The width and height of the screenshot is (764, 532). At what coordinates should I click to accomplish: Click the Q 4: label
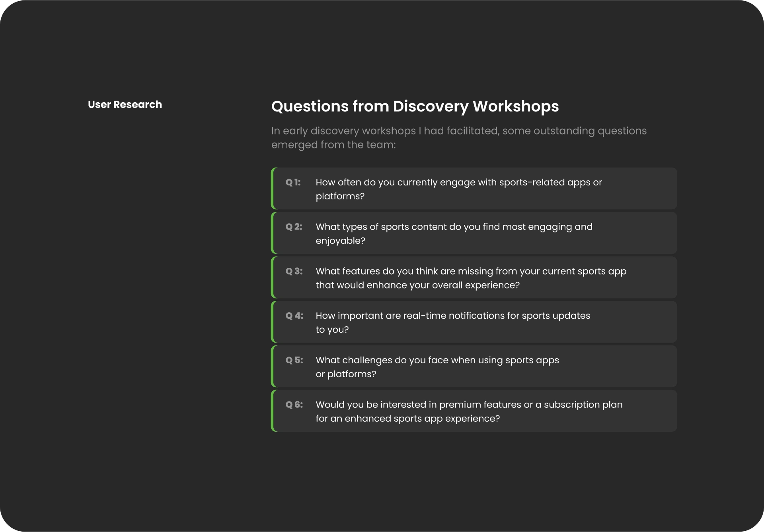click(x=294, y=316)
